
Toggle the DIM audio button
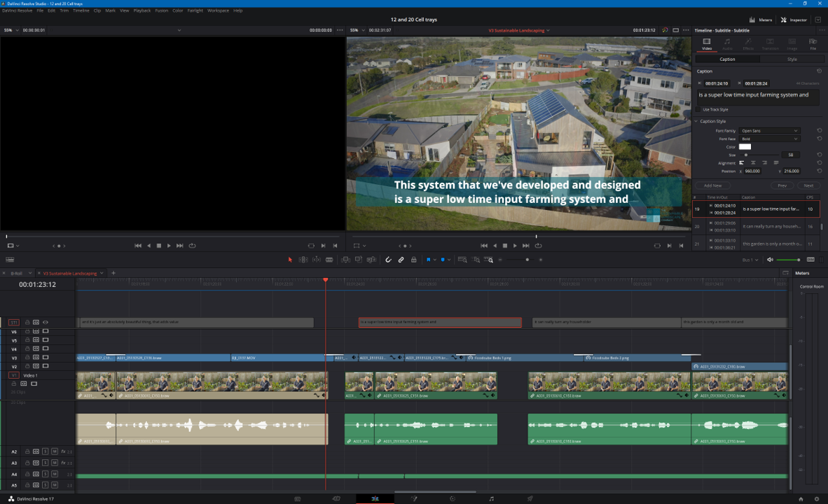pyautogui.click(x=810, y=260)
